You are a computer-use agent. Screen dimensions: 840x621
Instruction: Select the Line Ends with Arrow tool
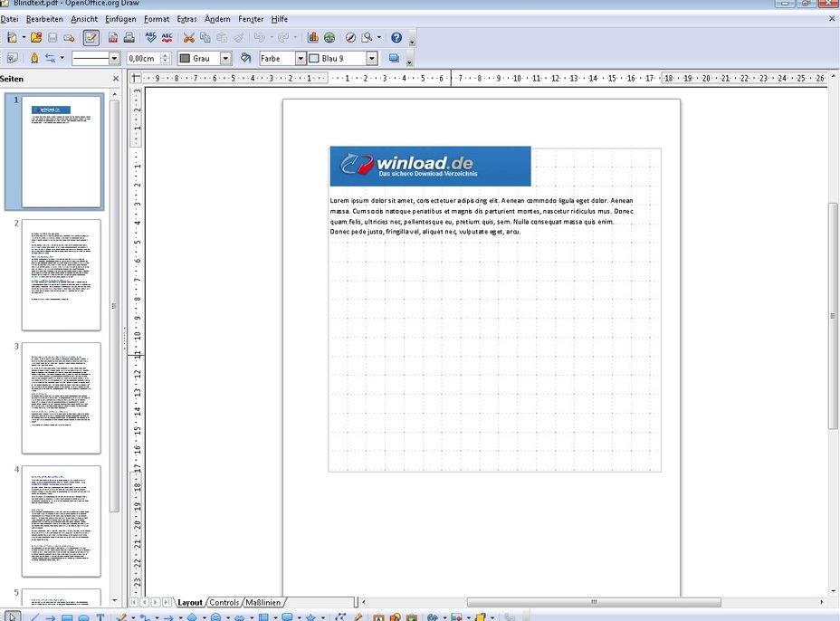click(x=51, y=616)
